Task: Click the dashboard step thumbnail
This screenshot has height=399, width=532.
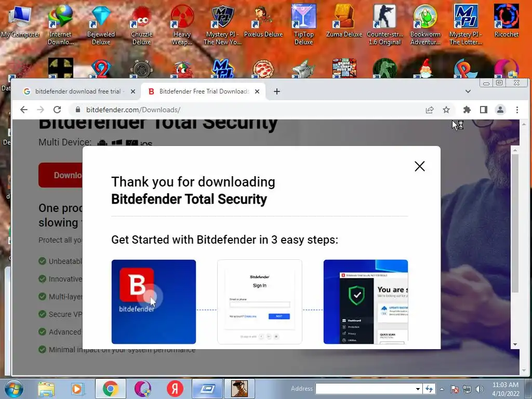Action: click(x=366, y=302)
